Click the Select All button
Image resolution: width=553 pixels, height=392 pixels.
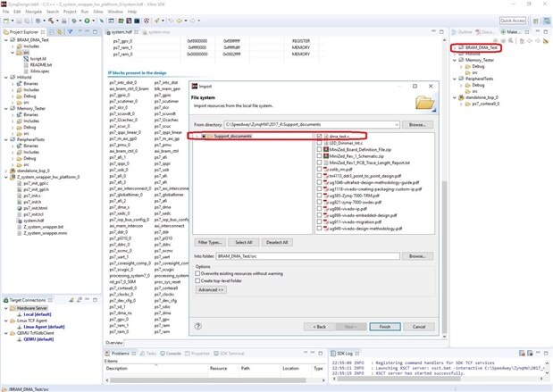[x=242, y=217]
